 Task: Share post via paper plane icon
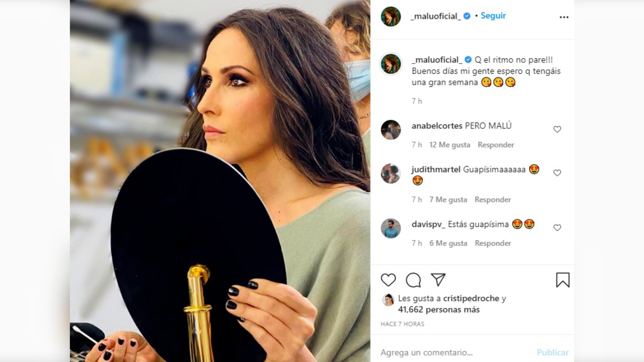point(438,280)
